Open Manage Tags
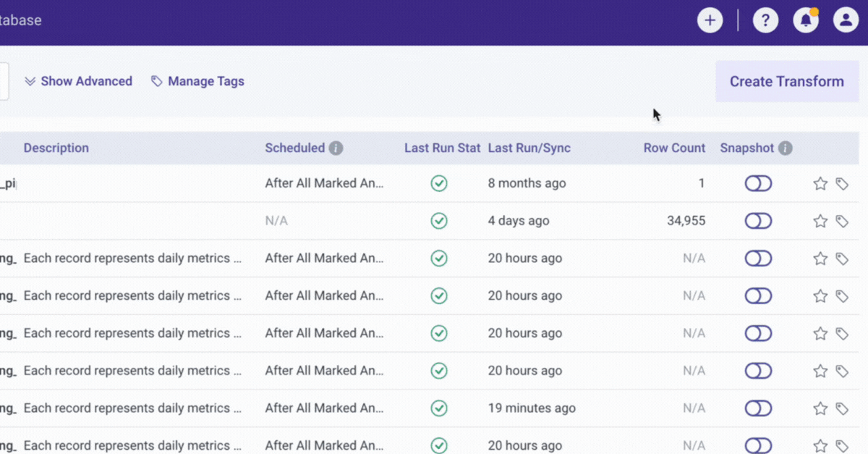 point(197,81)
